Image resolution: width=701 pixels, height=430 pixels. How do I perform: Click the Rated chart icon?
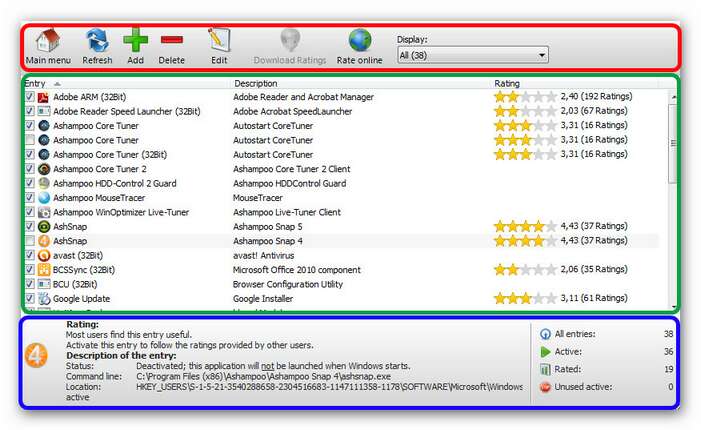[x=545, y=369]
